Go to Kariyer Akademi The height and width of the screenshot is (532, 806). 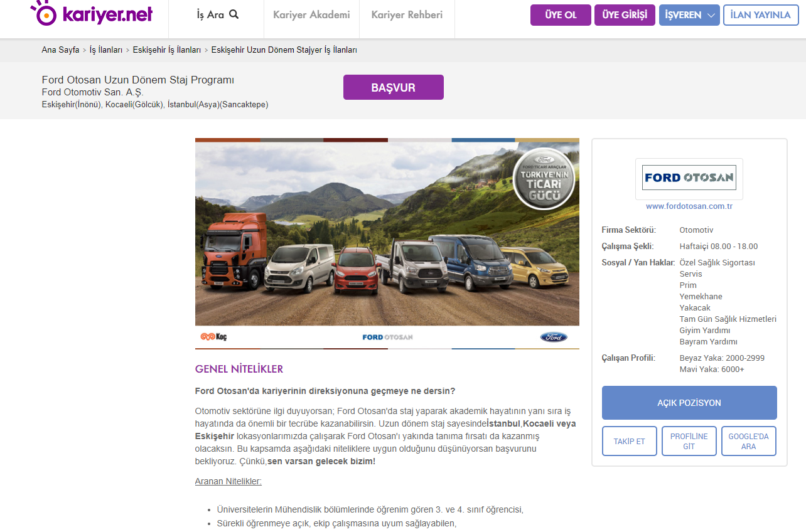pyautogui.click(x=311, y=14)
